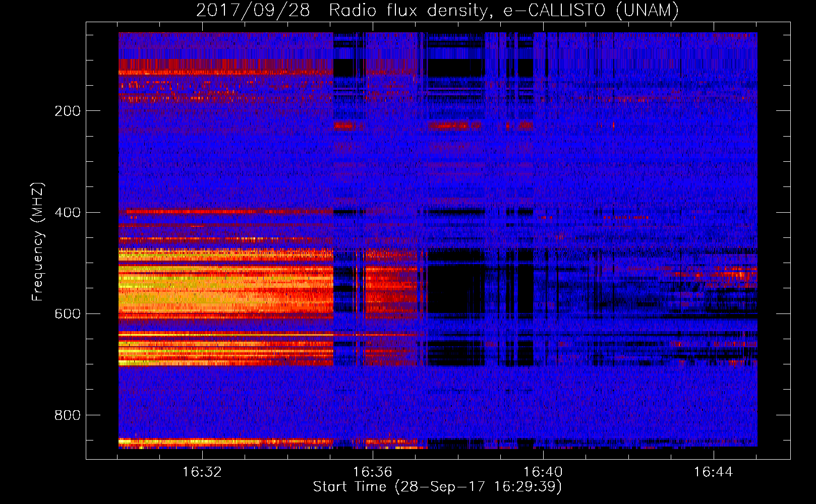Click the '600' frequency tick label
The height and width of the screenshot is (504, 816).
68,314
